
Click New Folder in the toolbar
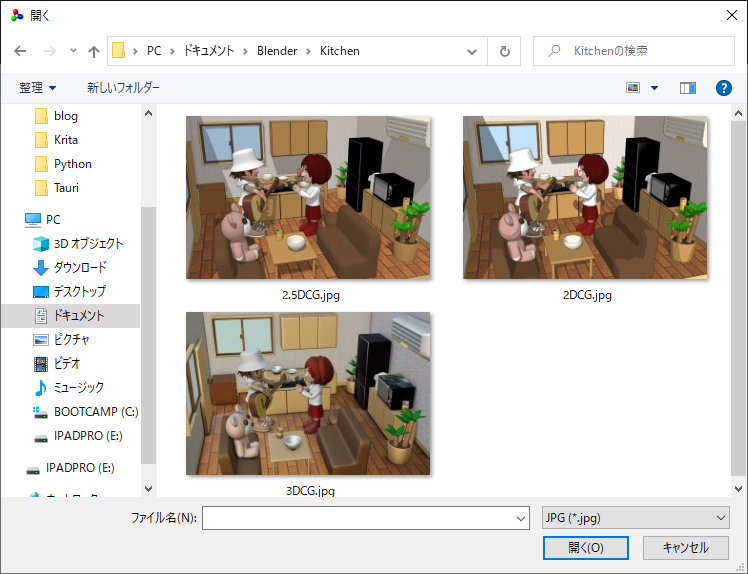[x=123, y=88]
